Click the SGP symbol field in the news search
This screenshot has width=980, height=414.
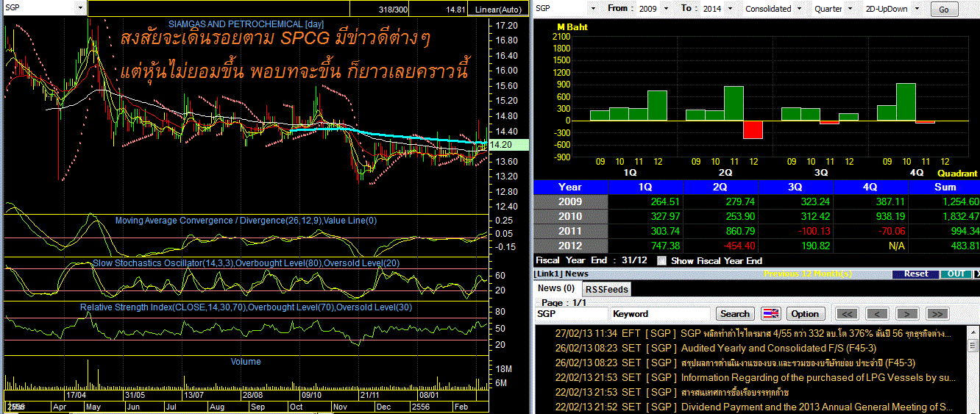pyautogui.click(x=571, y=313)
